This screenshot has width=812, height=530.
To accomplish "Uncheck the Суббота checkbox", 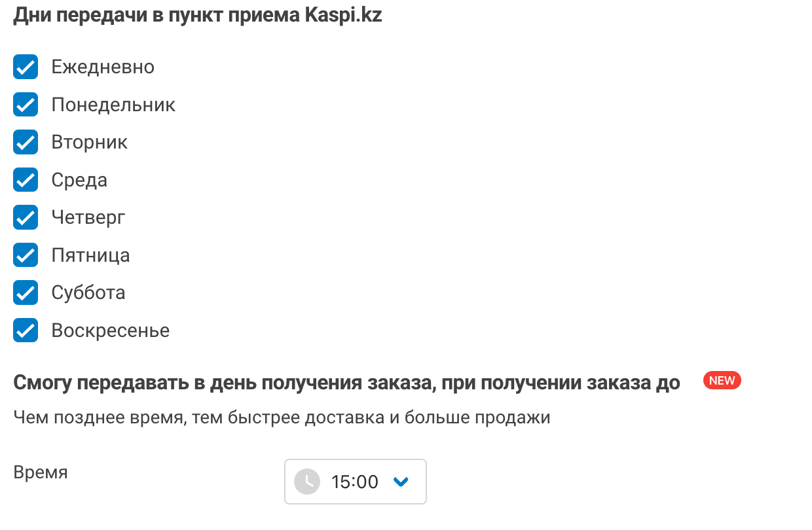I will (26, 292).
